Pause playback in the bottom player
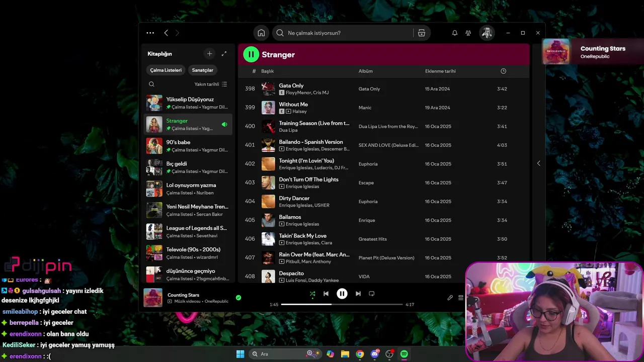Screen dimensions: 644x362 point(342,294)
